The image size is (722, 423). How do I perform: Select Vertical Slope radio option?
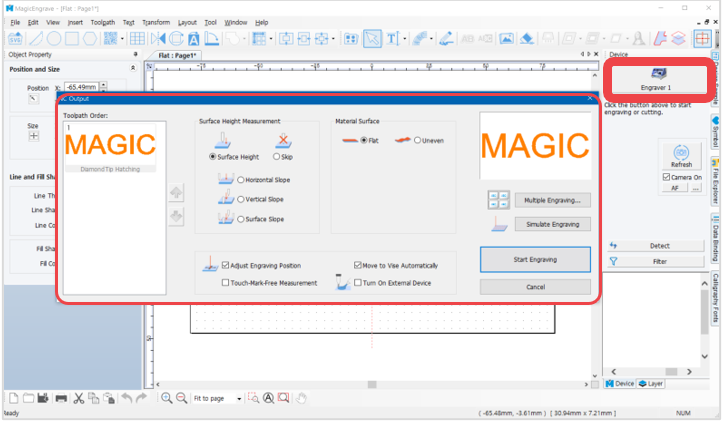click(x=240, y=199)
